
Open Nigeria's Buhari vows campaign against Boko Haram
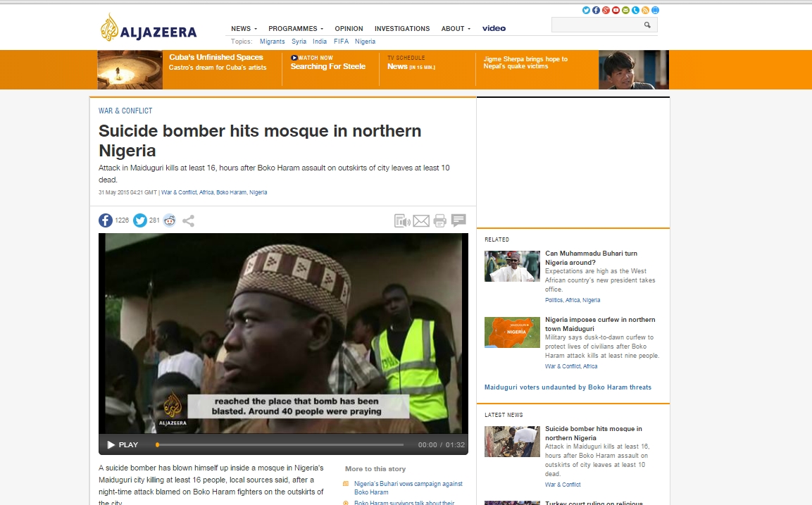click(408, 488)
